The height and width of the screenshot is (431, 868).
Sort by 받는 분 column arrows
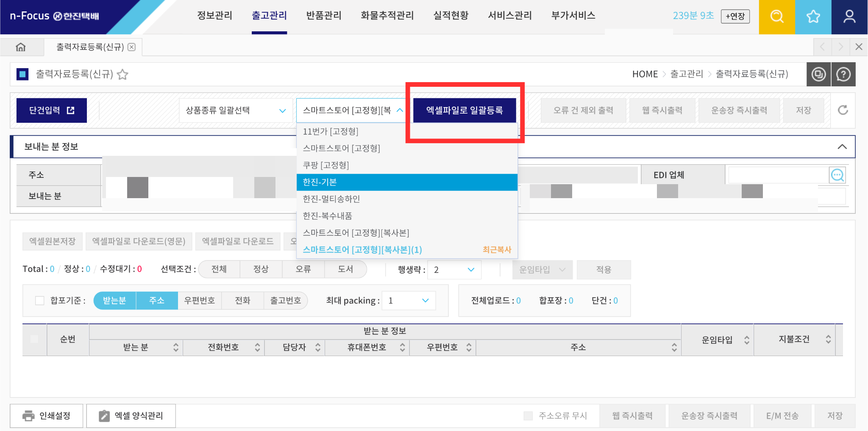coord(176,348)
